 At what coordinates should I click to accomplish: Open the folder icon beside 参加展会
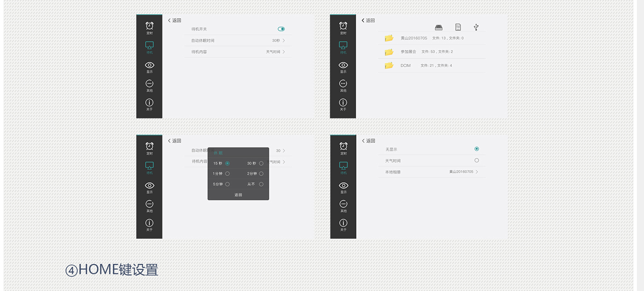389,52
